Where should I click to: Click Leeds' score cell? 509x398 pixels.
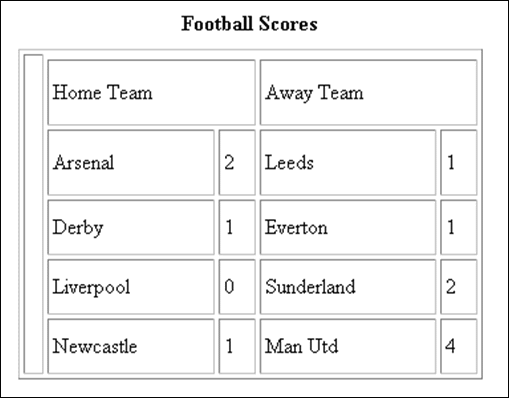[x=459, y=162]
